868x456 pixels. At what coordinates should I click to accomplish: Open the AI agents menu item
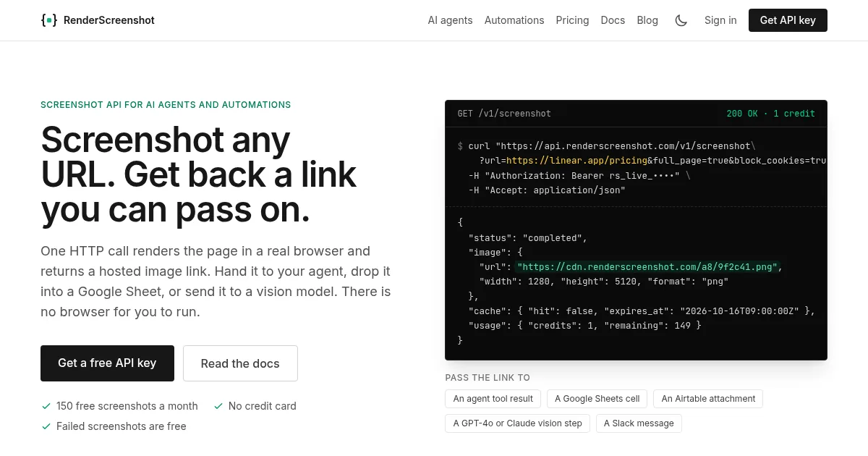pos(450,20)
